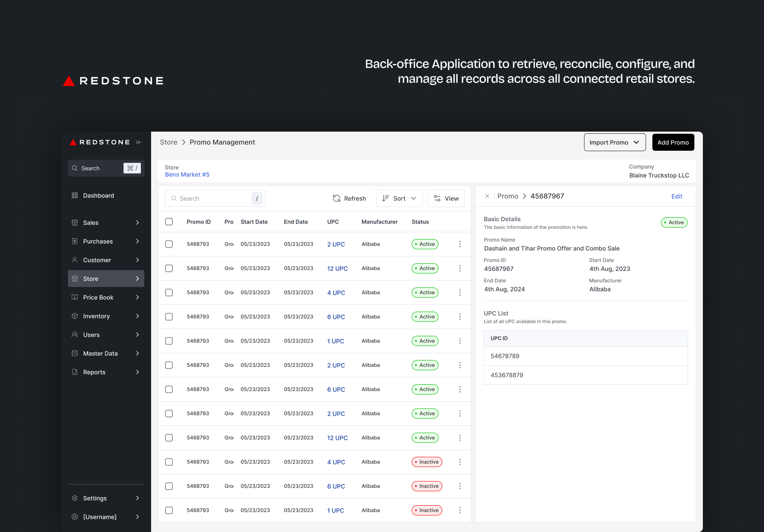Check the checkbox of first 4 UPC row
The height and width of the screenshot is (532, 764).
click(x=169, y=293)
